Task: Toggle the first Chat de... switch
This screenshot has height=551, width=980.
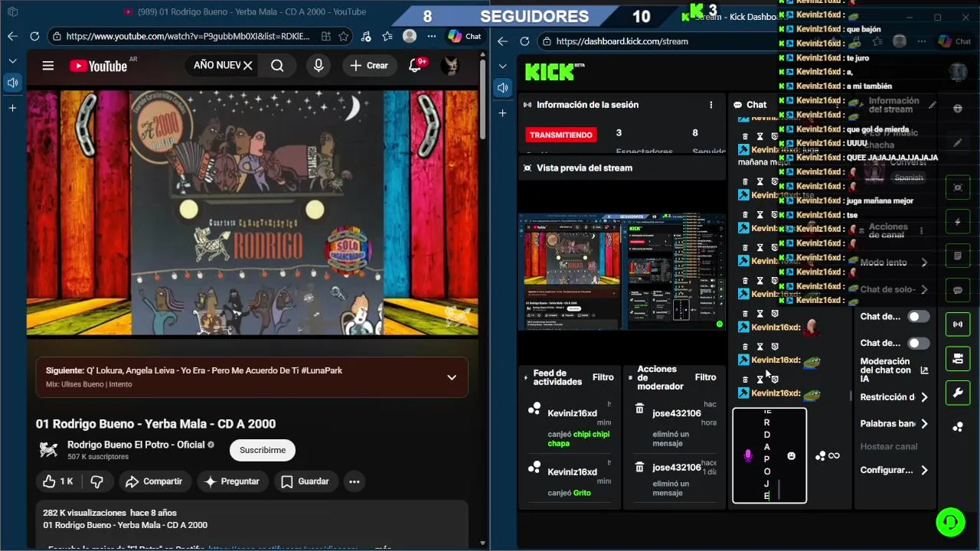Action: click(918, 316)
